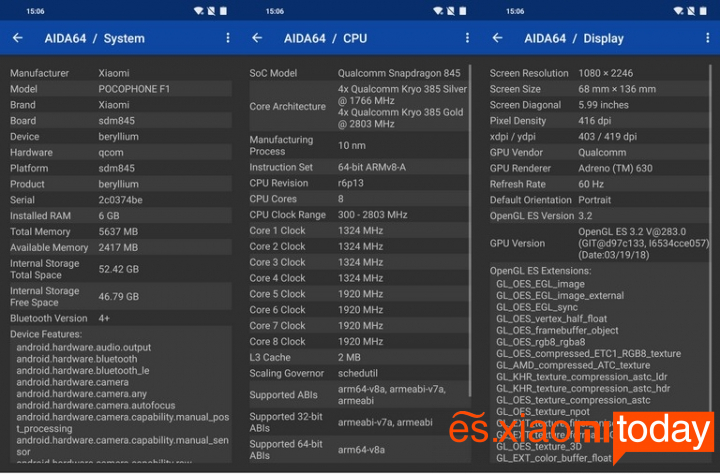Viewport: 720px width, 474px height.
Task: Select the CPU Cores 8 row
Action: click(x=359, y=199)
